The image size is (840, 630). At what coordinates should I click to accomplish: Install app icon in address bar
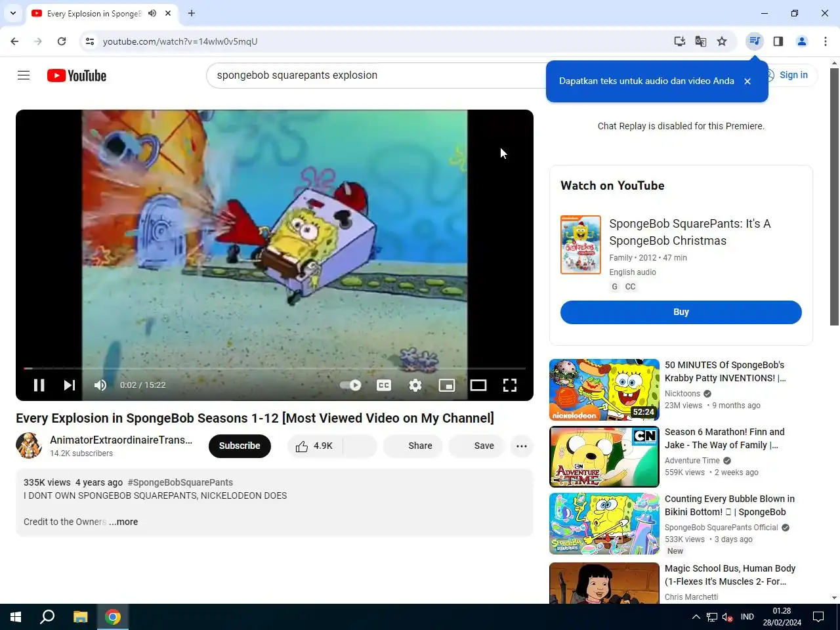[680, 41]
